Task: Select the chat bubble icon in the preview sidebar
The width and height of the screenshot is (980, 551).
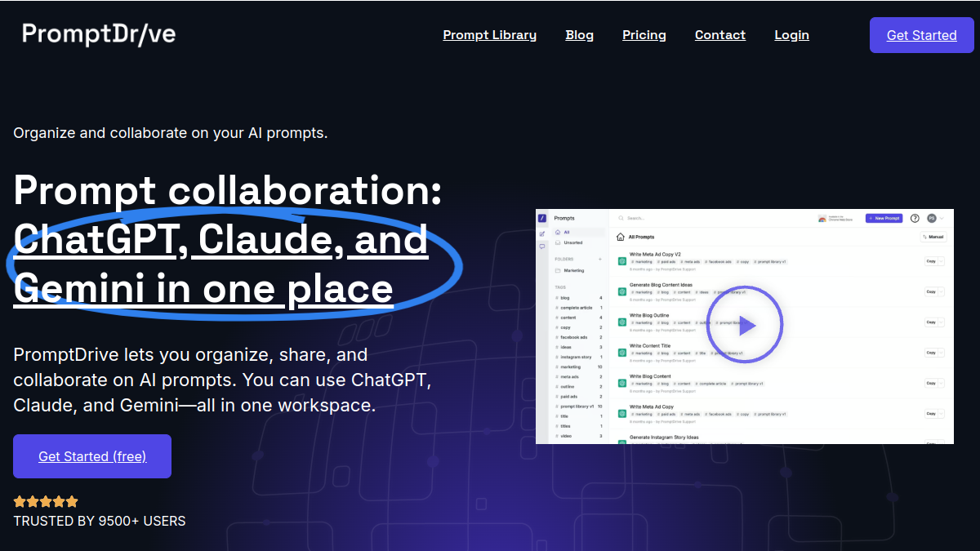Action: (541, 247)
